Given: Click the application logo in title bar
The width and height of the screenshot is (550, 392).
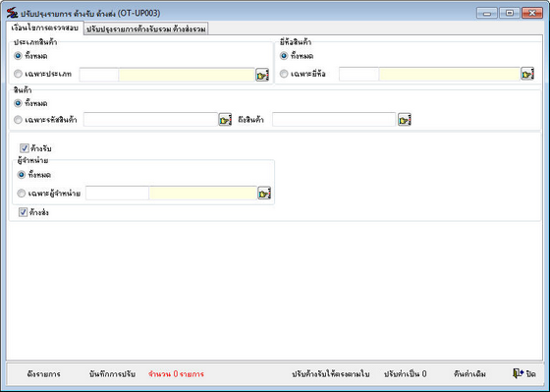Looking at the screenshot, I should [12, 13].
